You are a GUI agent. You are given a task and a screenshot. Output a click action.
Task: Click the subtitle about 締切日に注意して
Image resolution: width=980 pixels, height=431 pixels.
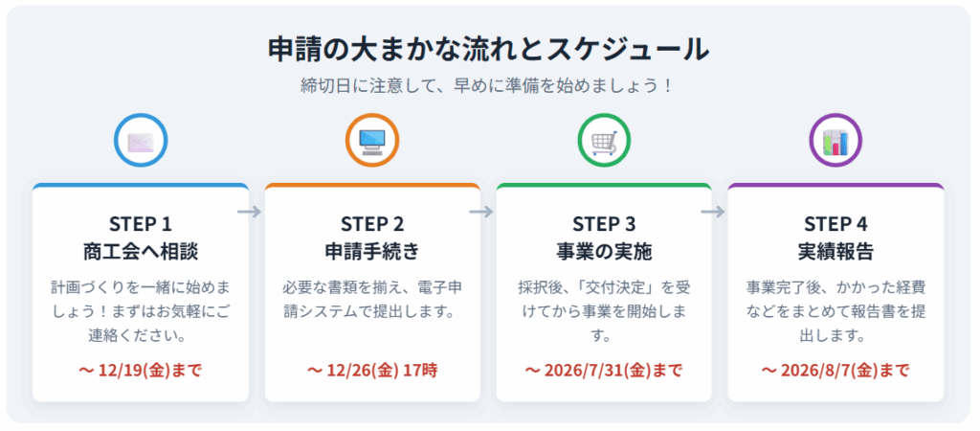pyautogui.click(x=489, y=85)
